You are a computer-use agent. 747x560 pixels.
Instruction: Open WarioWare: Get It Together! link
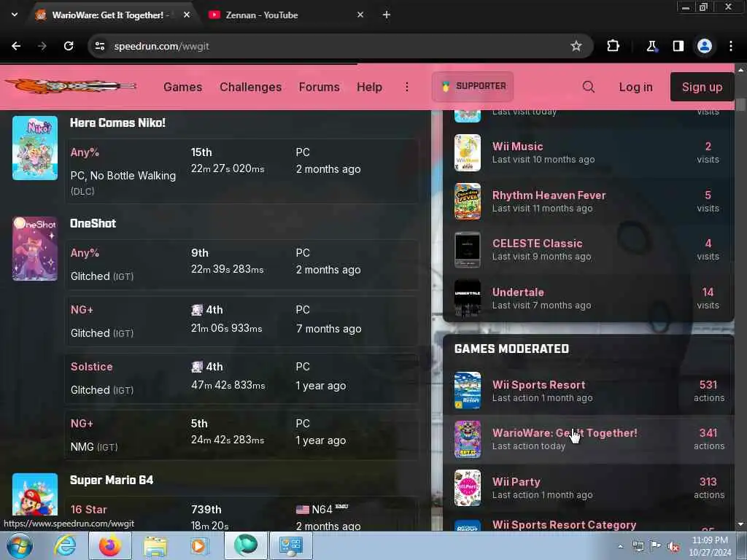point(565,433)
